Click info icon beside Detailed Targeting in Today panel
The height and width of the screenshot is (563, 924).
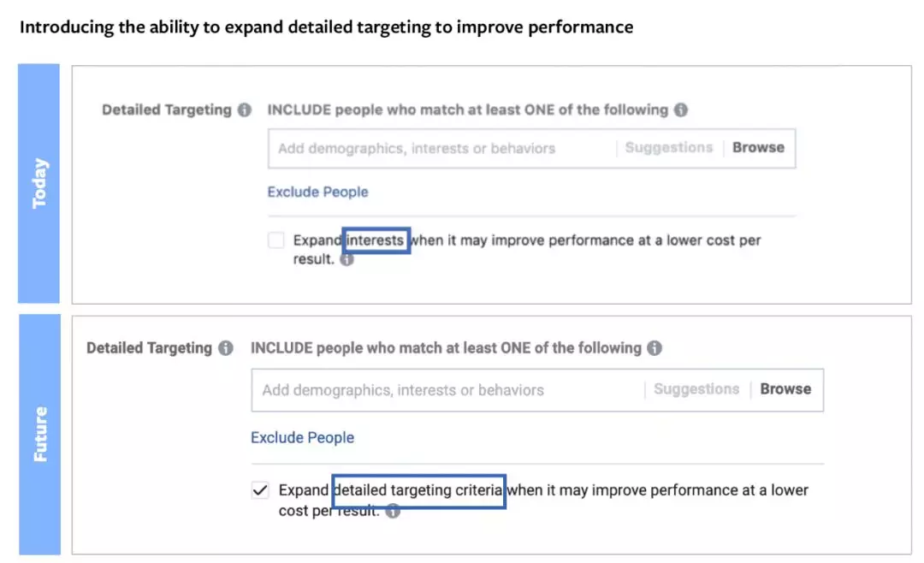click(x=244, y=110)
